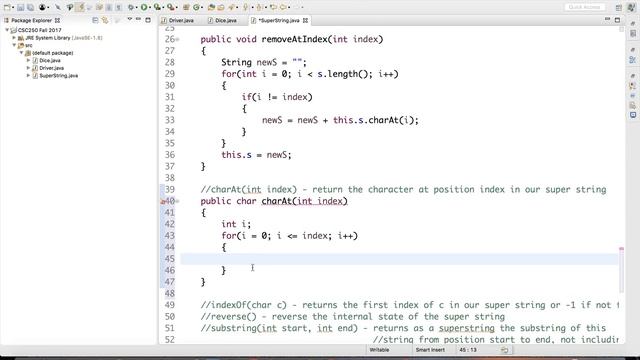Expand the Dice.java tree node
The height and width of the screenshot is (360, 640).
29,60
